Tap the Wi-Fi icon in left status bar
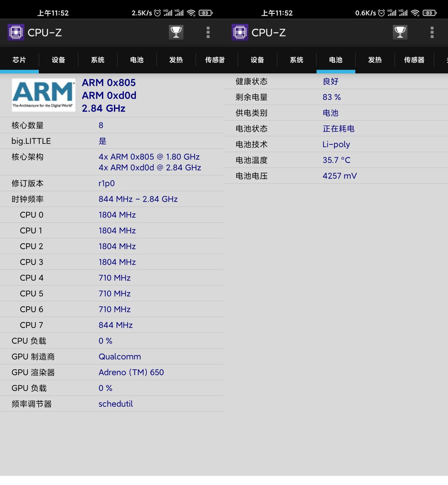Image resolution: width=448 pixels, height=485 pixels. pyautogui.click(x=191, y=12)
